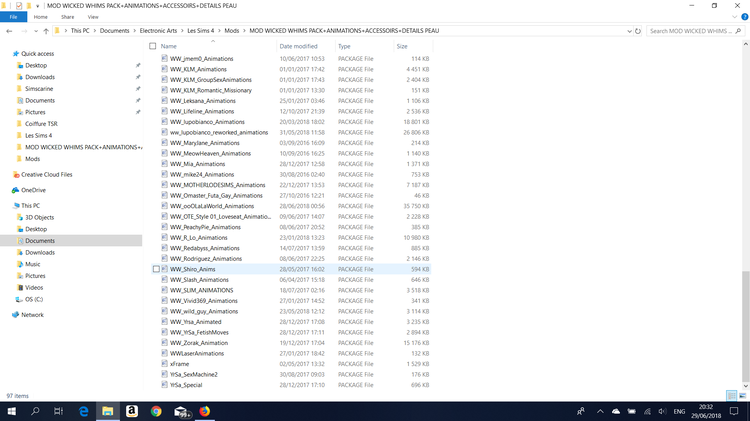Open the Explorer help icon
Image resolution: width=750 pixels, height=421 pixels.
point(744,17)
